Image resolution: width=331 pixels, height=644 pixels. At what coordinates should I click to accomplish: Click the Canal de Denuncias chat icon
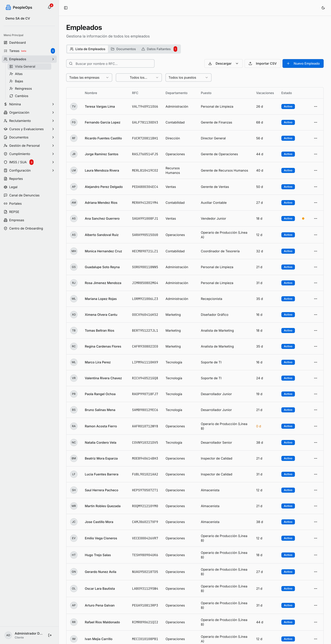point(6,195)
